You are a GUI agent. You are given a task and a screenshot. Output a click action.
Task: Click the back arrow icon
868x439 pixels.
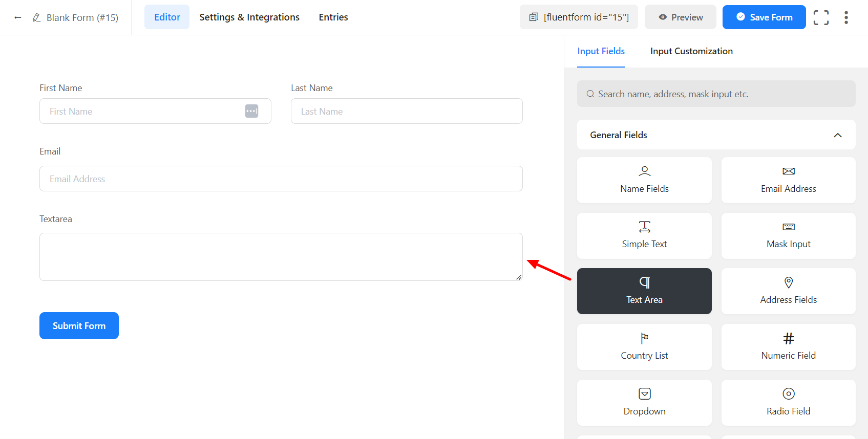pyautogui.click(x=18, y=17)
